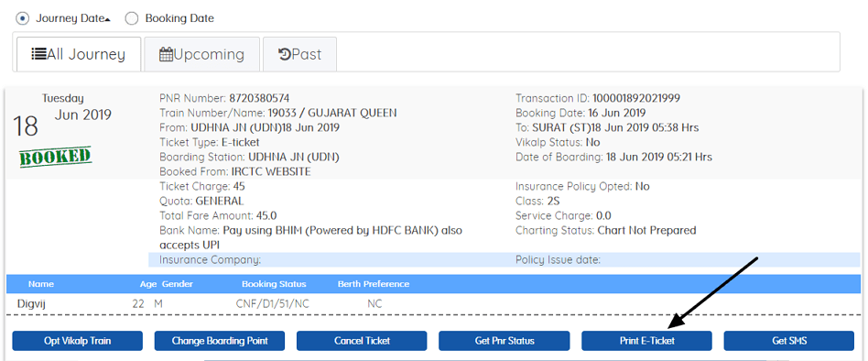Select passenger row Digvij
Image resolution: width=868 pixels, height=361 pixels.
434,304
